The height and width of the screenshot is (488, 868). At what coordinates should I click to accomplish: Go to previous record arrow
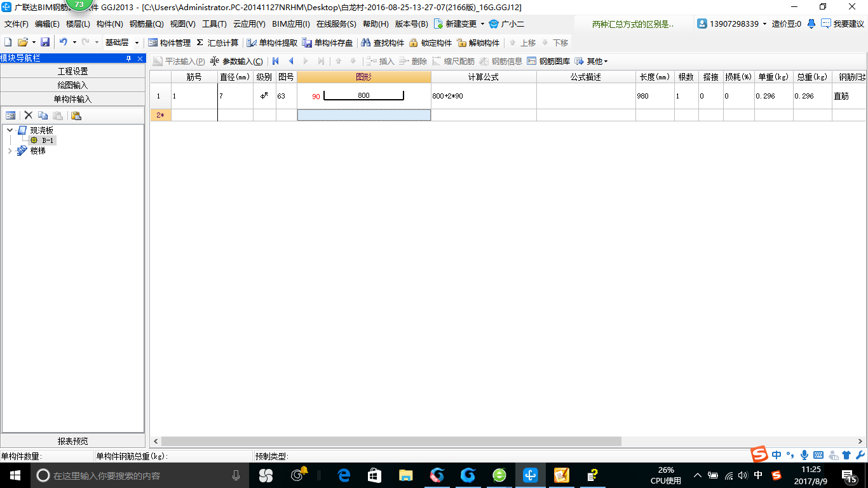point(291,62)
